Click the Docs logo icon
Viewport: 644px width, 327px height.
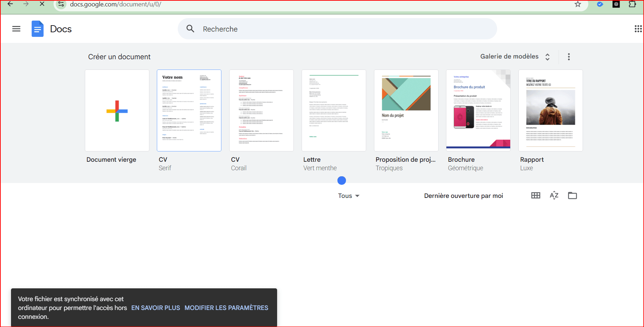pyautogui.click(x=38, y=29)
